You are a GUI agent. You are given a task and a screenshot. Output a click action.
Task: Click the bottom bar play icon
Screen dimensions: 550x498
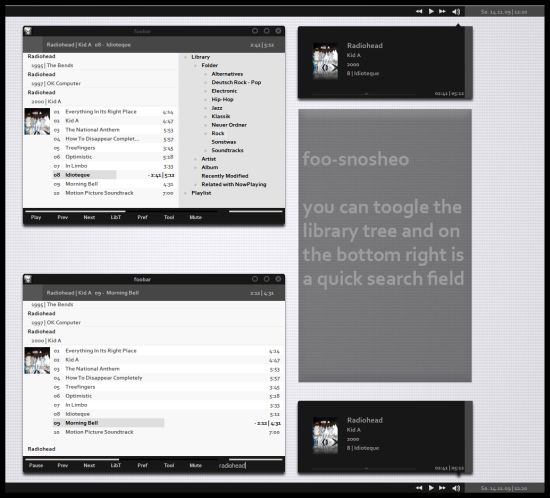point(431,487)
